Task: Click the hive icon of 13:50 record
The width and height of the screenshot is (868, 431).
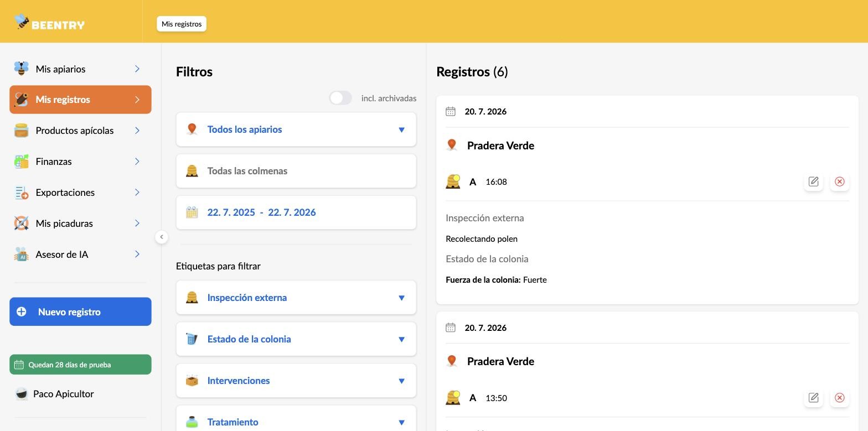Action: click(453, 398)
